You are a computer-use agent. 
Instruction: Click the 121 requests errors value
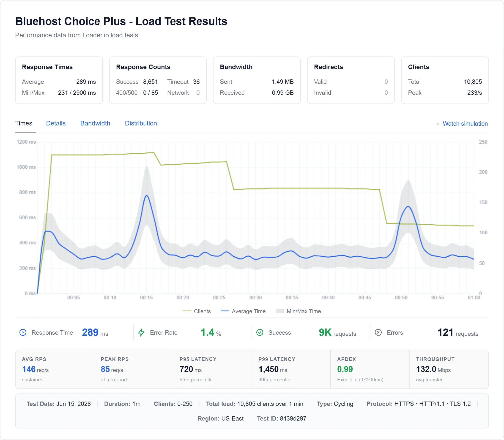[x=458, y=332]
